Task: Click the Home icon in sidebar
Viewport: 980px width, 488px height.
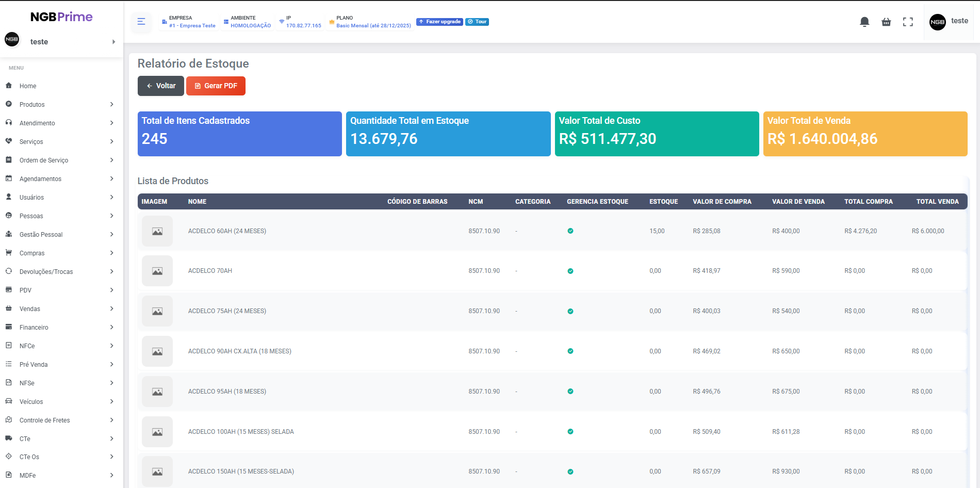Action: coord(9,86)
